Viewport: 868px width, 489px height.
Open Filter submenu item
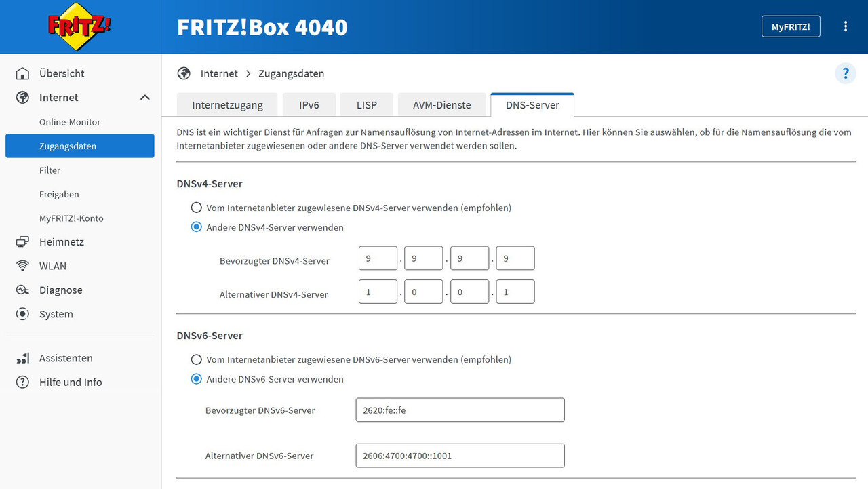[50, 170]
